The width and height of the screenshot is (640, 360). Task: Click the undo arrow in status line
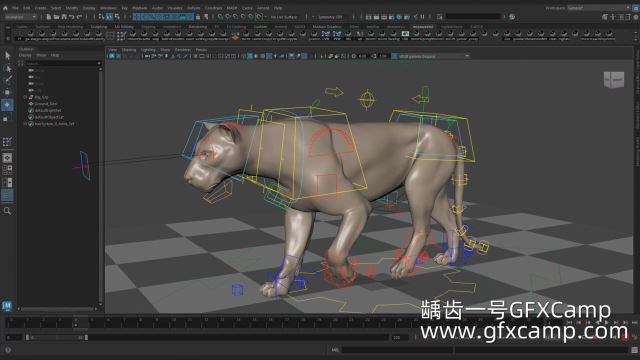pyautogui.click(x=72, y=17)
